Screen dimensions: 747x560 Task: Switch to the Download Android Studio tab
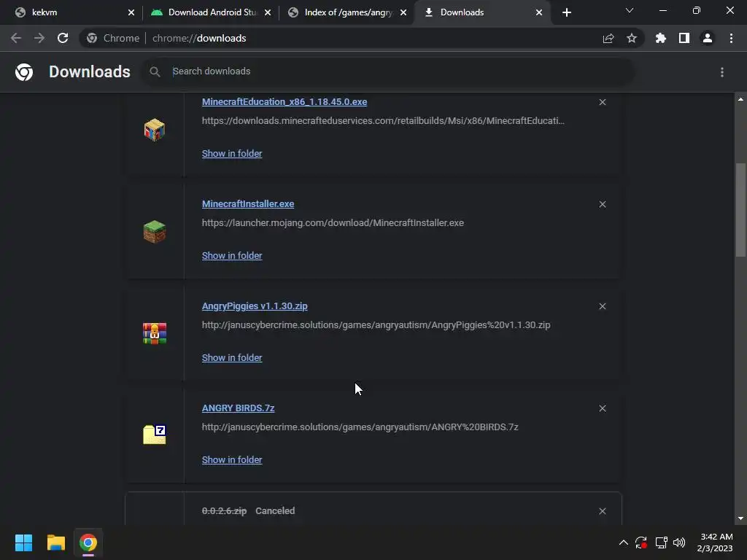(x=211, y=12)
